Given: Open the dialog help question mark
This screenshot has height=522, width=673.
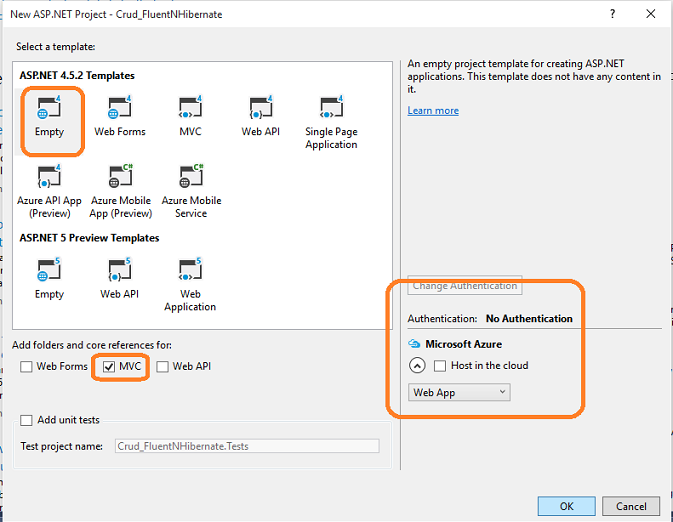Looking at the screenshot, I should [x=612, y=14].
